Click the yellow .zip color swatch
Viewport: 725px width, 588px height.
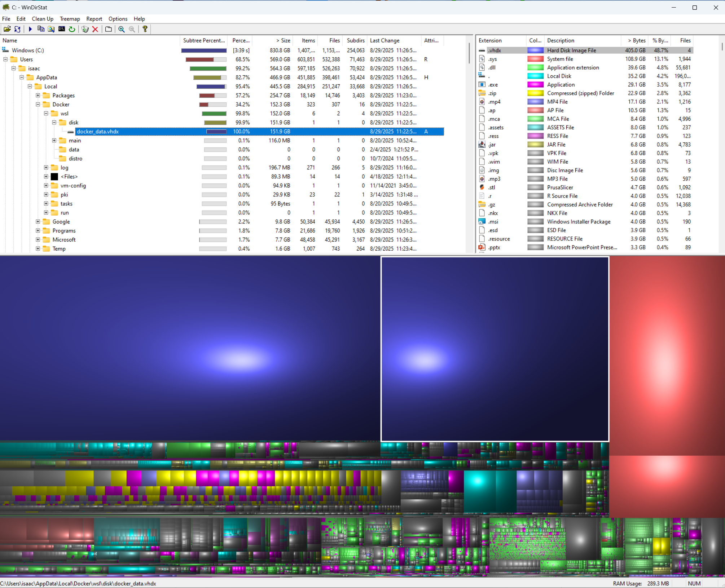point(535,93)
